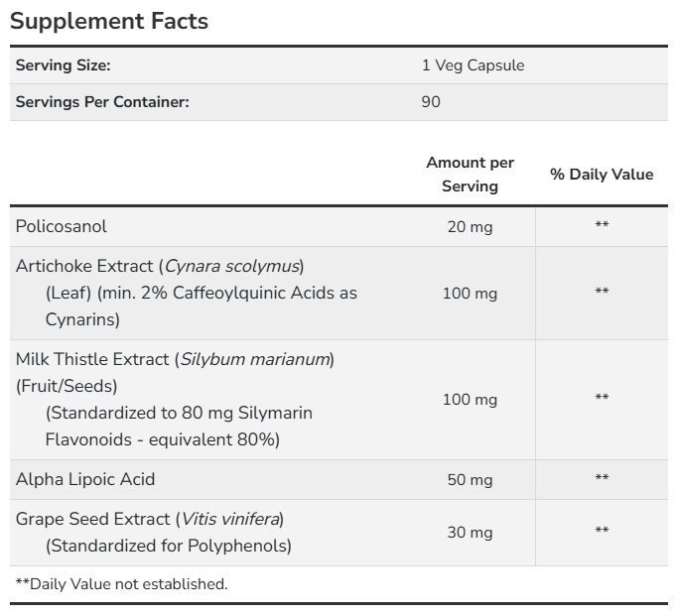The image size is (676, 616).
Task: Click the Artichoke Extract 100 mg amount
Action: pos(470,294)
